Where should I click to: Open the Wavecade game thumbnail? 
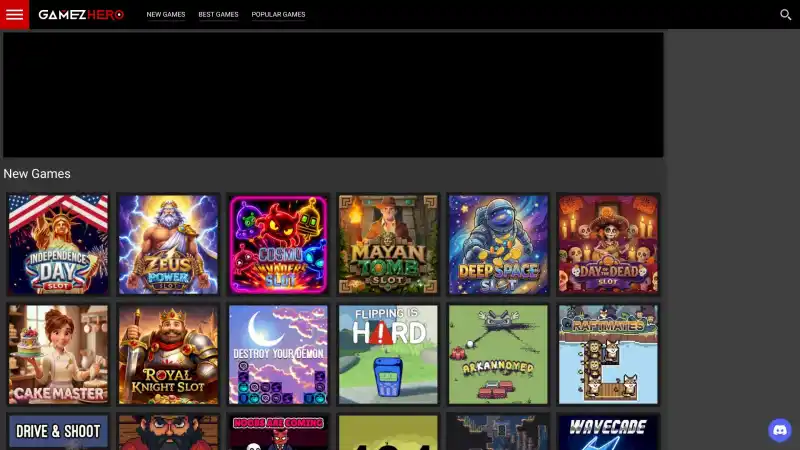coord(608,433)
